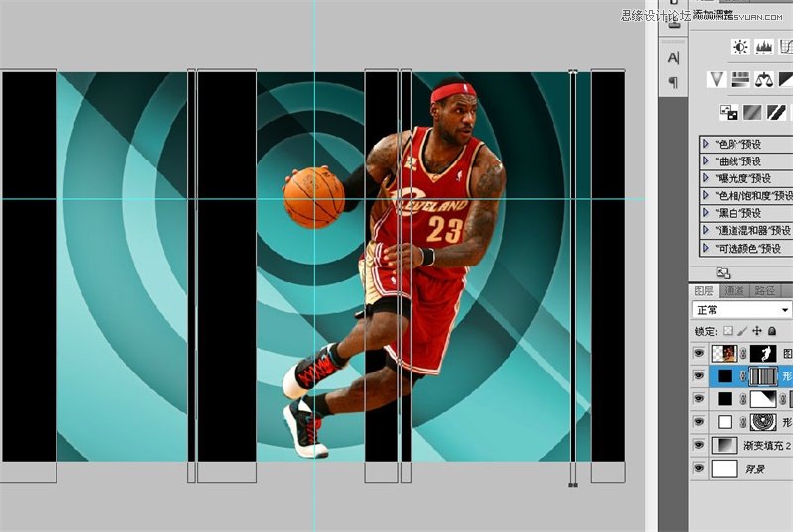Select the concentric circles vector mask thumbnail
The image size is (793, 532).
[x=763, y=422]
